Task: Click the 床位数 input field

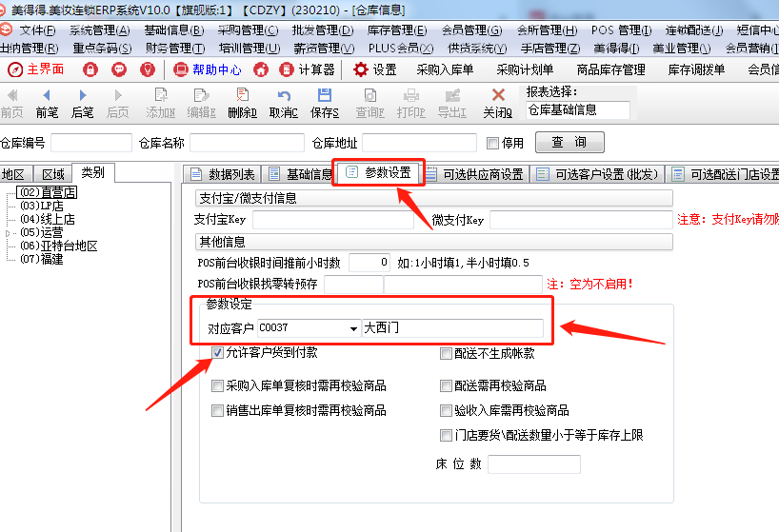Action: pyautogui.click(x=534, y=464)
